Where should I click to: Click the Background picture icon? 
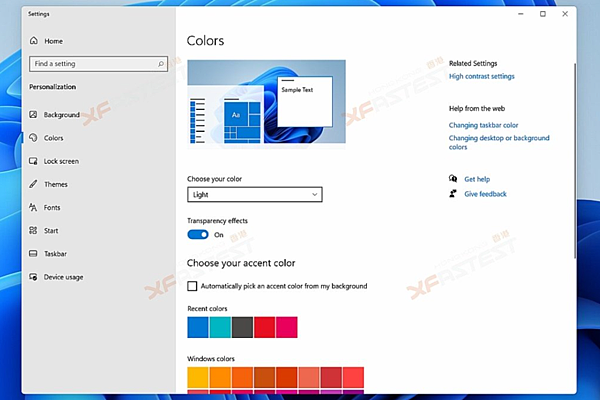33,114
